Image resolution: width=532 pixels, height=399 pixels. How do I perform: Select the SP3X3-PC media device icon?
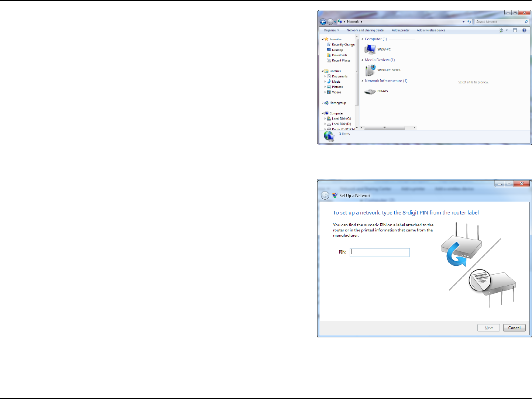370,70
